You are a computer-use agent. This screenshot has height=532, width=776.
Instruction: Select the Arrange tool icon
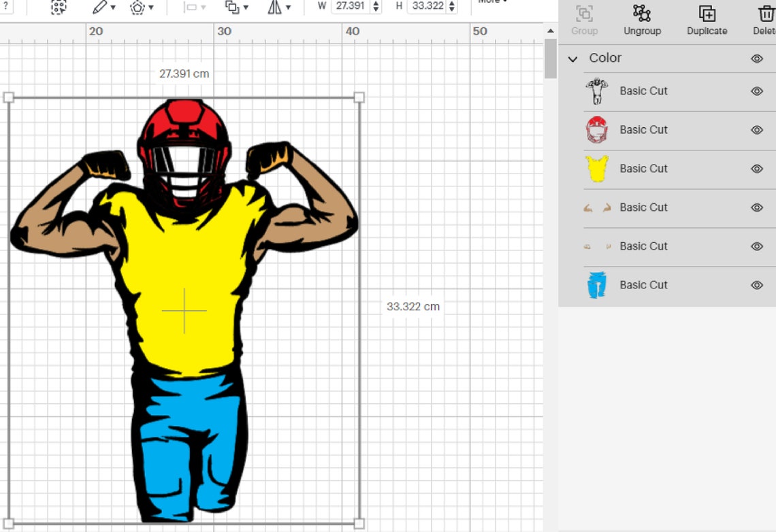(231, 6)
